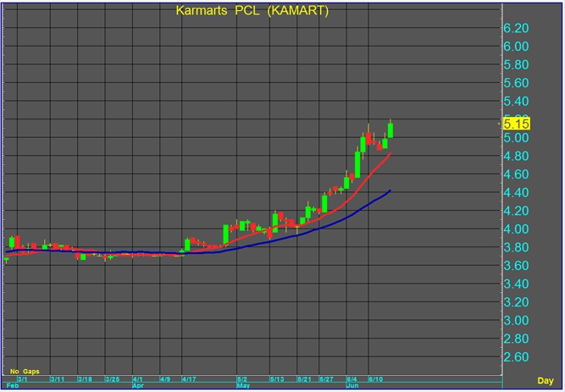This screenshot has height=392, width=565.
Task: Click the May month label
Action: (x=243, y=385)
